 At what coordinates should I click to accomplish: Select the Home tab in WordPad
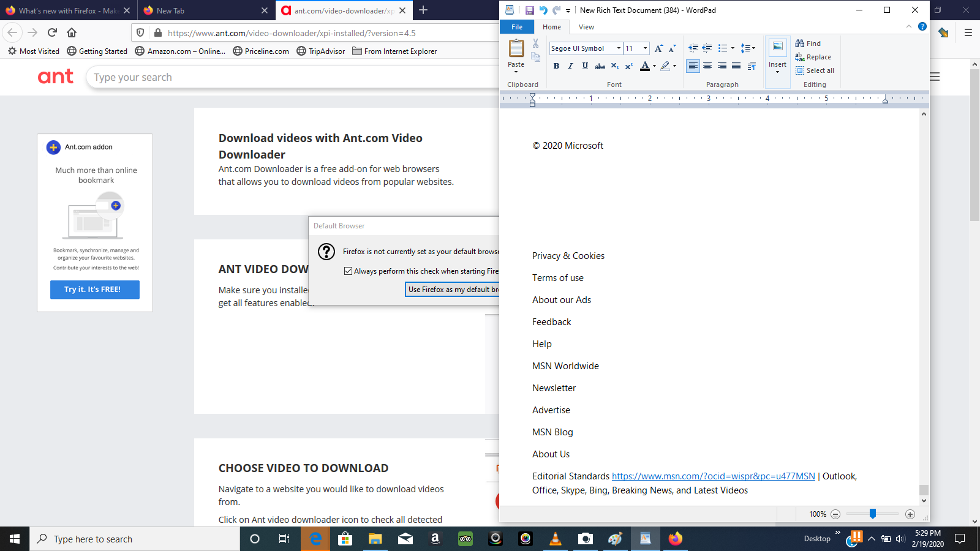(552, 27)
